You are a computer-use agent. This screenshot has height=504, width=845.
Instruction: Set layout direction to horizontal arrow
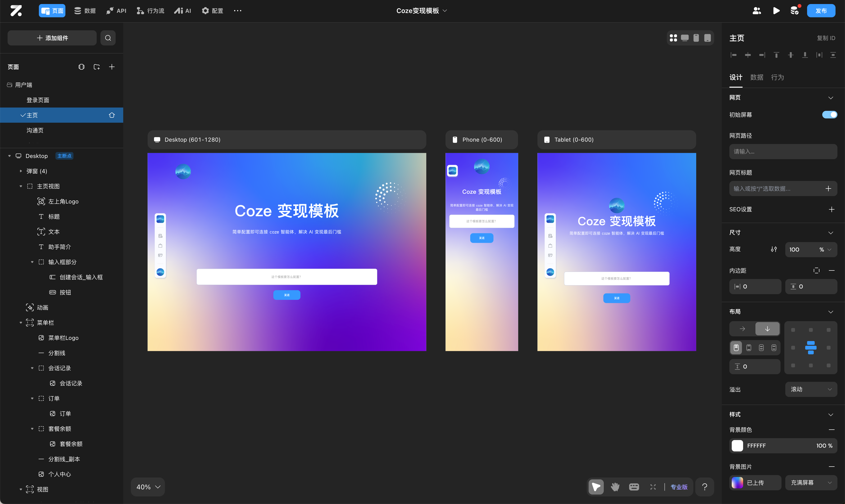(x=742, y=329)
